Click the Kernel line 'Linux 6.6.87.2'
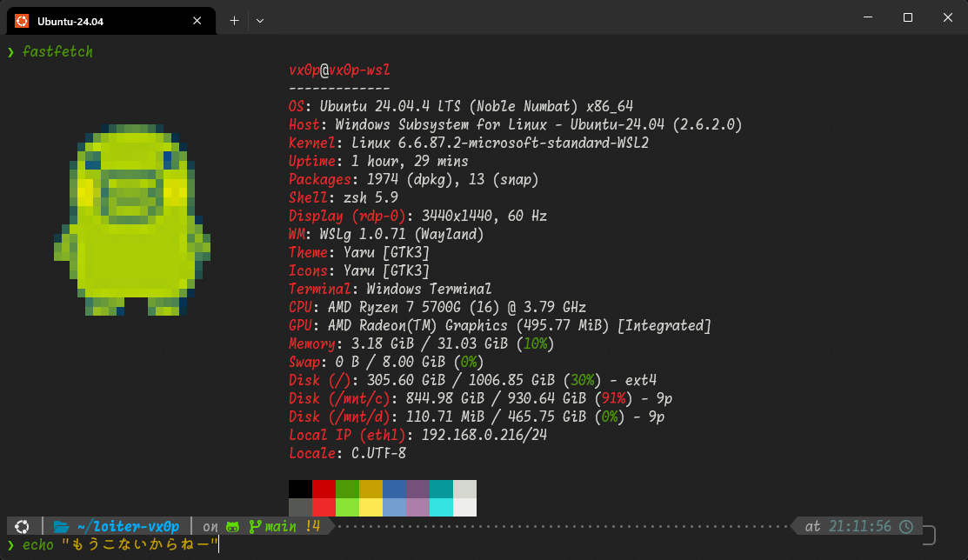Viewport: 968px width, 560px height. click(469, 143)
